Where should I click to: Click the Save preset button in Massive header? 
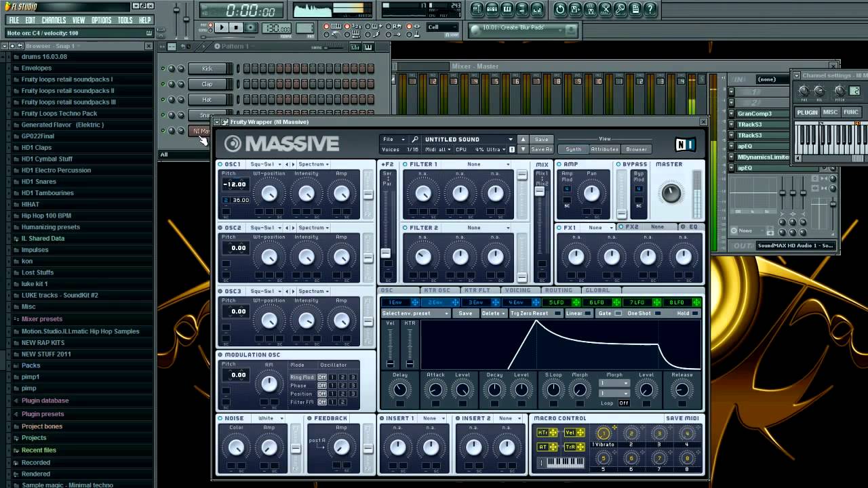click(x=541, y=140)
